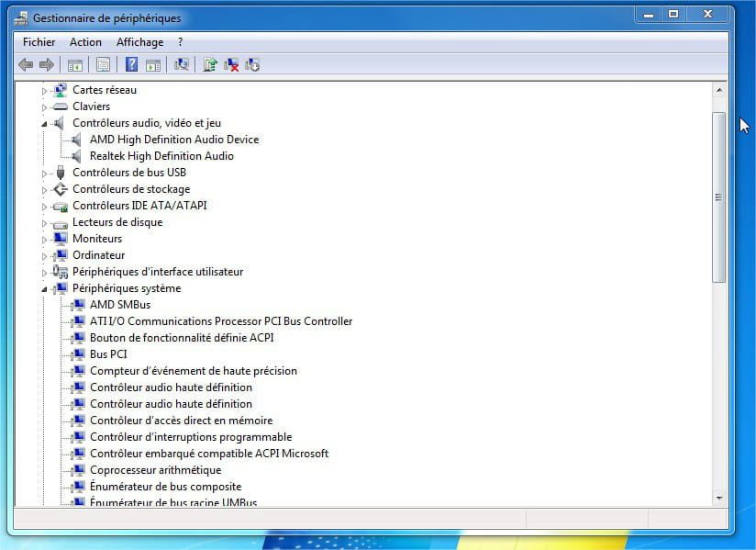Click the Properties toolbar icon
The height and width of the screenshot is (550, 756).
tap(103, 64)
